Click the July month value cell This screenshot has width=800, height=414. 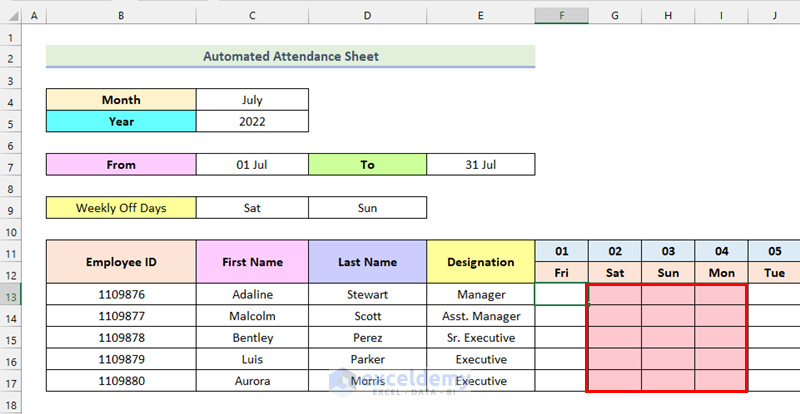tap(252, 100)
